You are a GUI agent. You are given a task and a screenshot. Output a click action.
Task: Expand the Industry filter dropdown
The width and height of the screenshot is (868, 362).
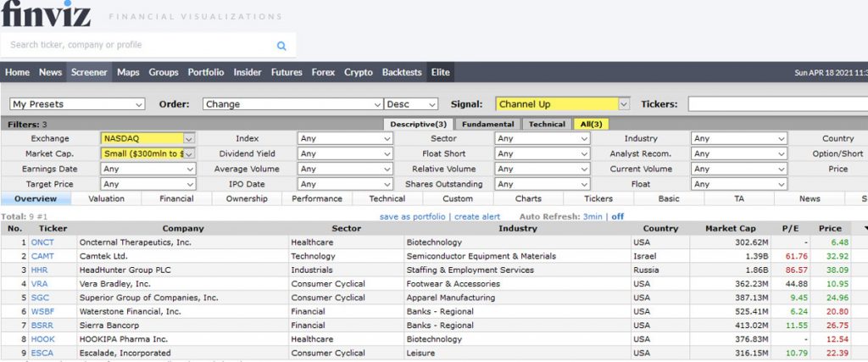click(x=739, y=138)
